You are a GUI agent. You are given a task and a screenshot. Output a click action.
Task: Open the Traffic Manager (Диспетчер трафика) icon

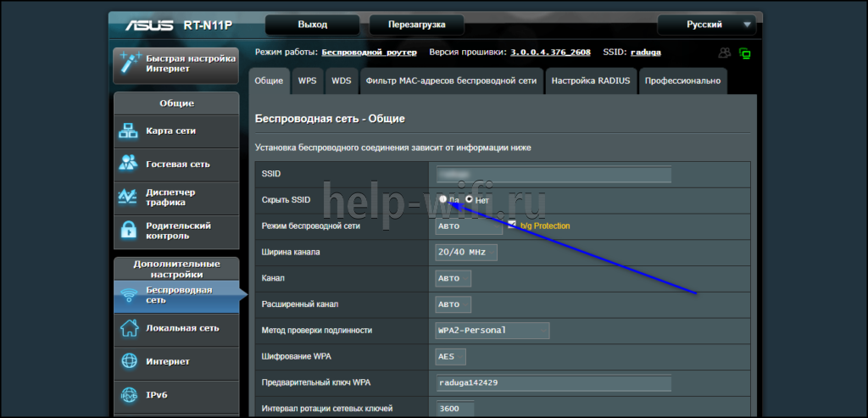click(129, 197)
